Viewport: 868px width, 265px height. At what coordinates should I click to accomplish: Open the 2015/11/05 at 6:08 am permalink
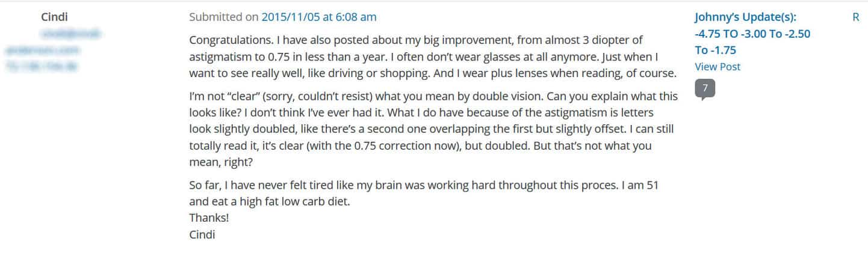[x=318, y=17]
